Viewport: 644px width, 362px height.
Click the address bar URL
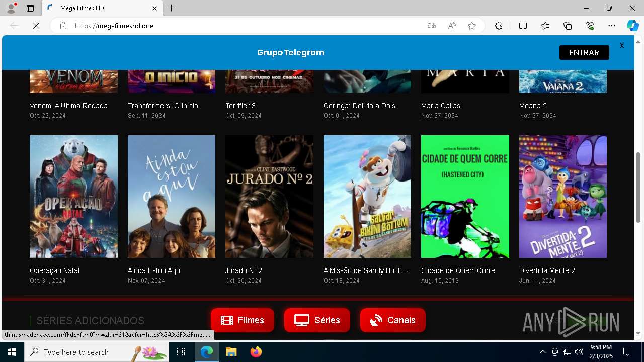114,26
